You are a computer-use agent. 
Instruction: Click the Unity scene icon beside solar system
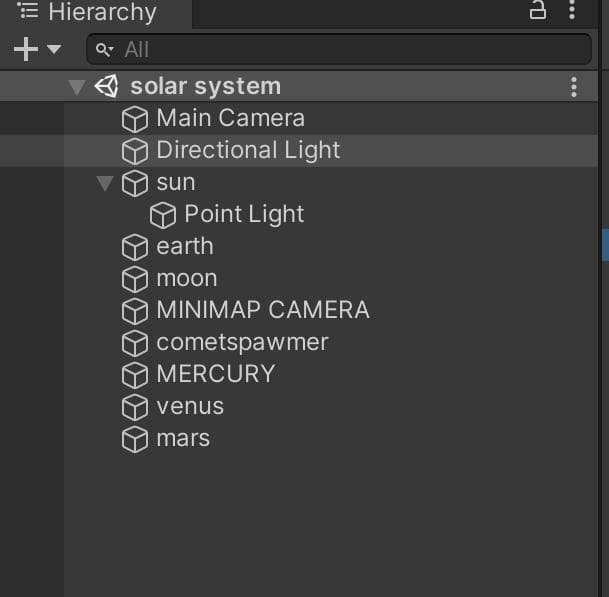(107, 86)
